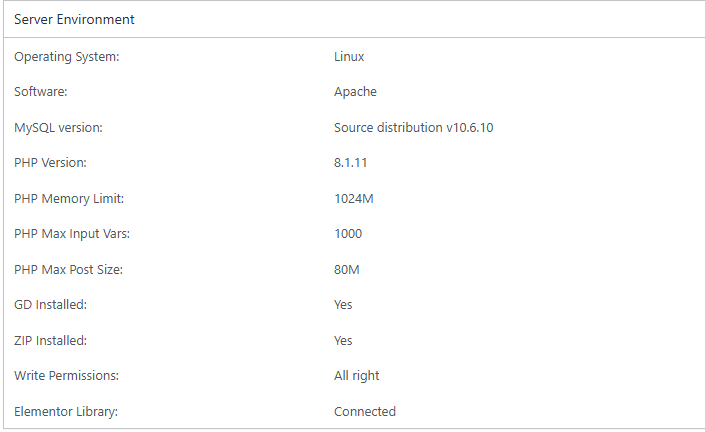705x432 pixels.
Task: Select the 80M post size value
Action: pos(346,270)
